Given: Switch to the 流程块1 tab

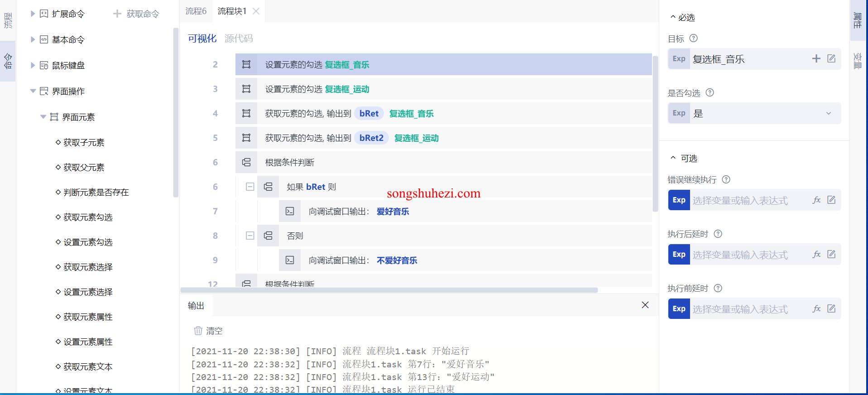Looking at the screenshot, I should pyautogui.click(x=232, y=11).
